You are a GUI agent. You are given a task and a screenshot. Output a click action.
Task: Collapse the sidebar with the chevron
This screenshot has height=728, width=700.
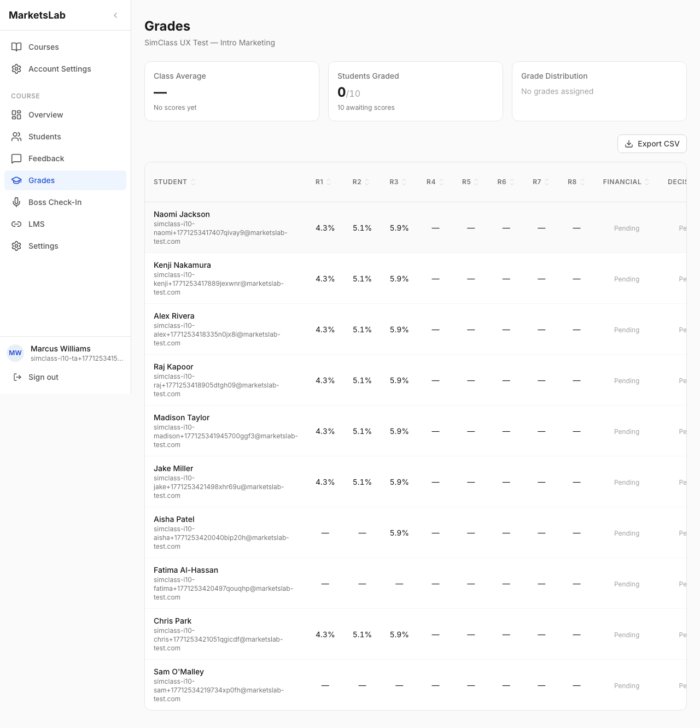[115, 15]
